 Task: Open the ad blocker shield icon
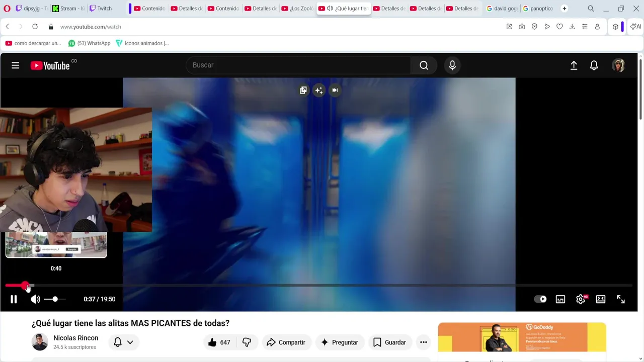click(x=534, y=27)
